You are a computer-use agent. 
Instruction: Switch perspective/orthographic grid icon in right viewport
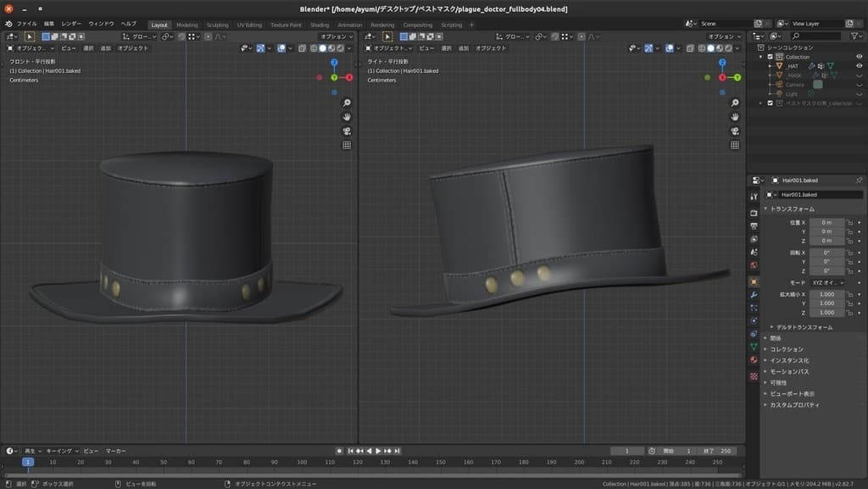[x=735, y=146]
